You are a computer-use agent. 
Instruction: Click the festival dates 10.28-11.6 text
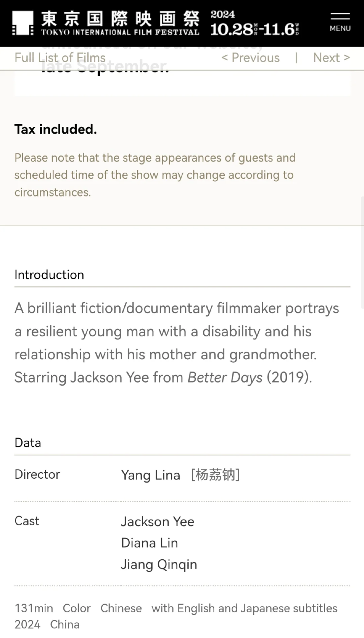(254, 29)
